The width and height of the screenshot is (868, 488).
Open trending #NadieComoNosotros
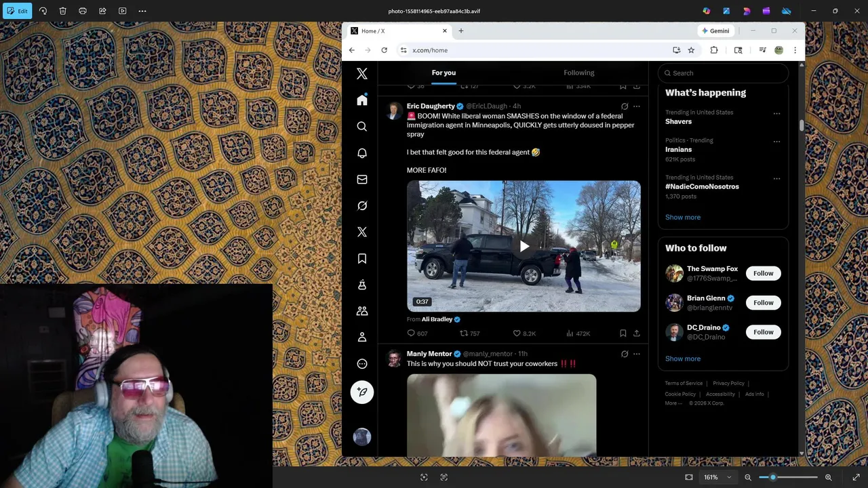point(702,186)
